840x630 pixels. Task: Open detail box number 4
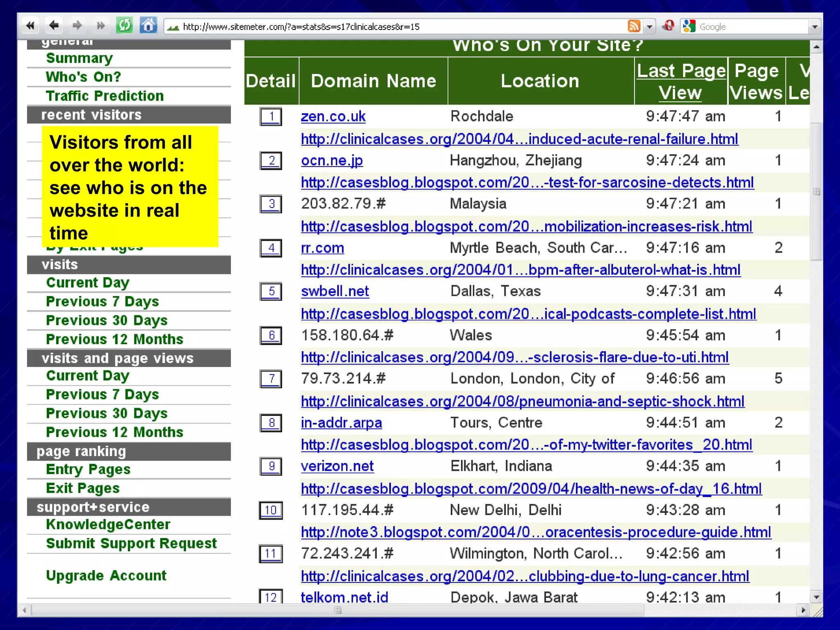pyautogui.click(x=271, y=248)
